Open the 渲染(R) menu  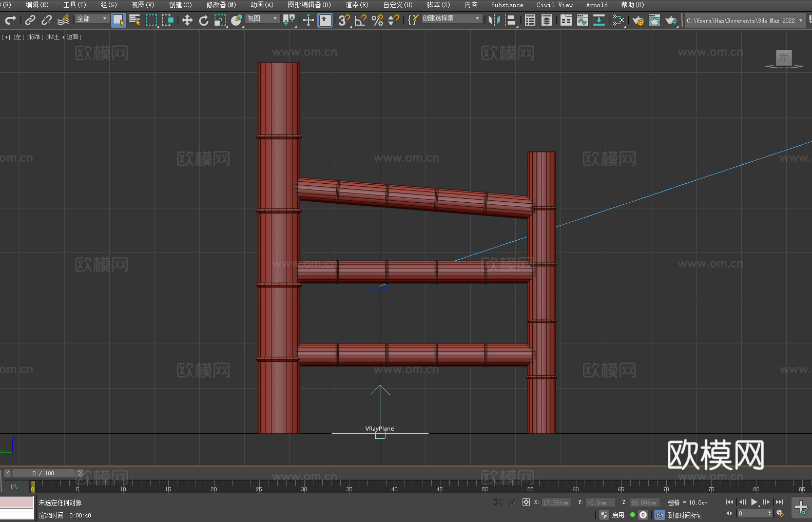[357, 5]
